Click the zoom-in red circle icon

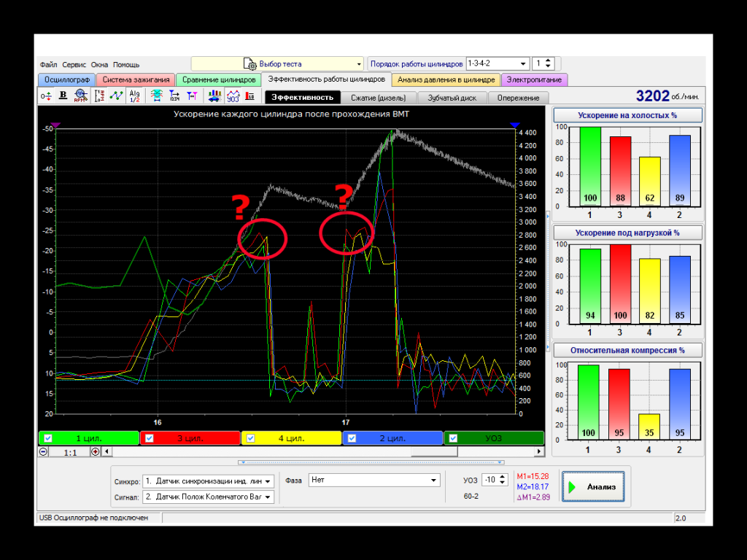tap(96, 452)
